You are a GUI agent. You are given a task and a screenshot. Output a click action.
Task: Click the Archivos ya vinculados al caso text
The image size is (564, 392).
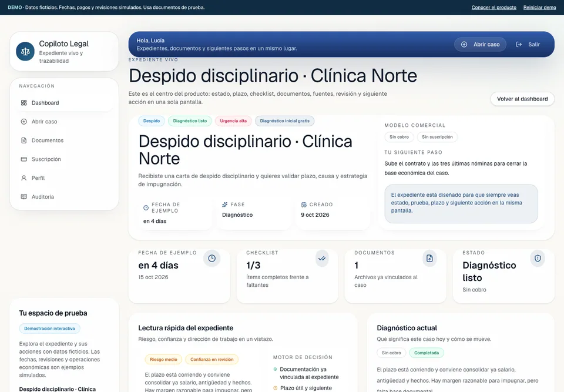tap(386, 281)
